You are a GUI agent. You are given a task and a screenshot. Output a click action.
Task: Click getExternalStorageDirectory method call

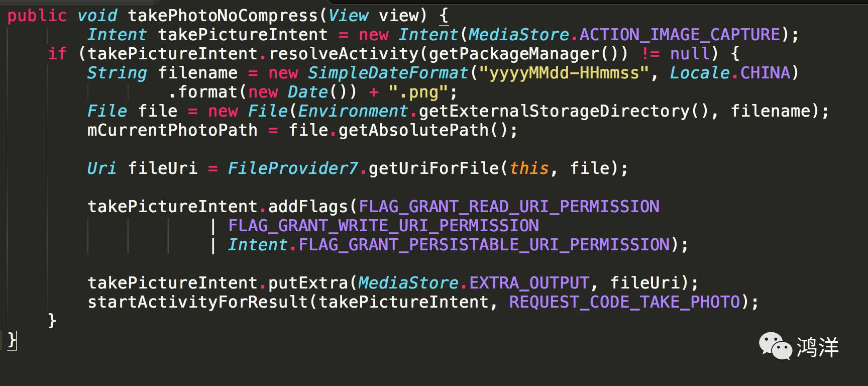pos(554,111)
